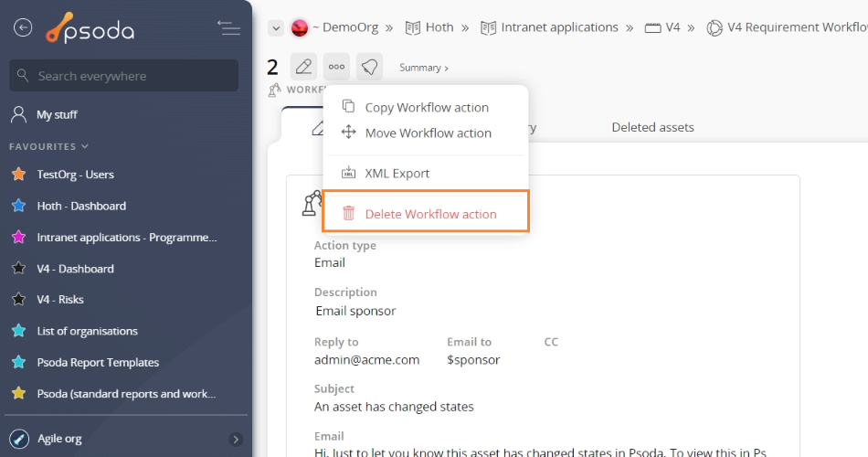Open My stuff in the sidebar
Screen dimensions: 868x457
tap(57, 115)
